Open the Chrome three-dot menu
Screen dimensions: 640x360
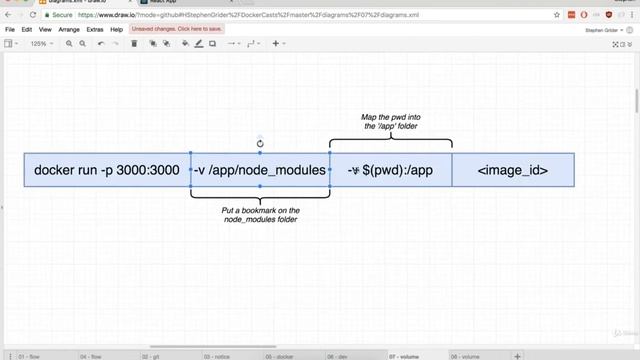point(633,15)
